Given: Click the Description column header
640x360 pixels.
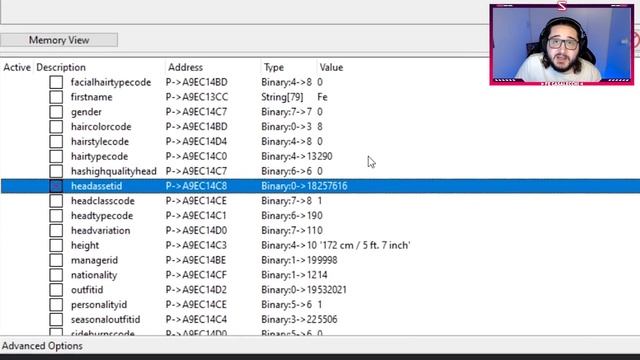Looking at the screenshot, I should tap(61, 67).
